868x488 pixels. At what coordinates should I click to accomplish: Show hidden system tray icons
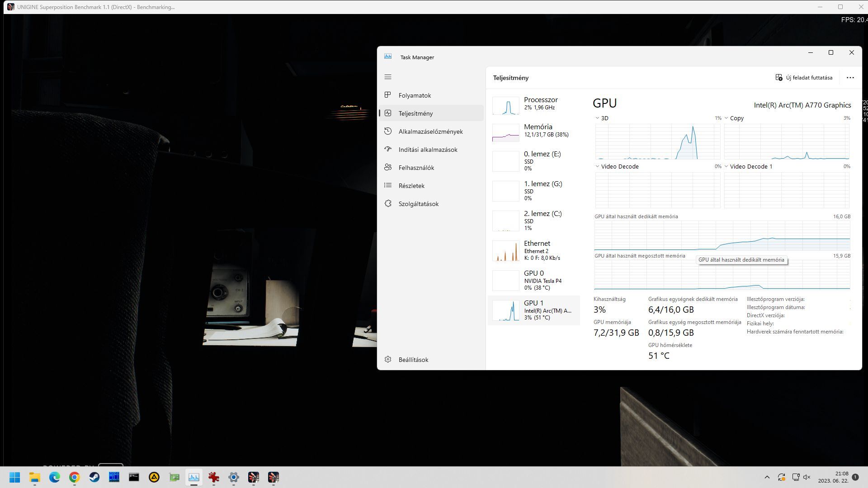[767, 477]
